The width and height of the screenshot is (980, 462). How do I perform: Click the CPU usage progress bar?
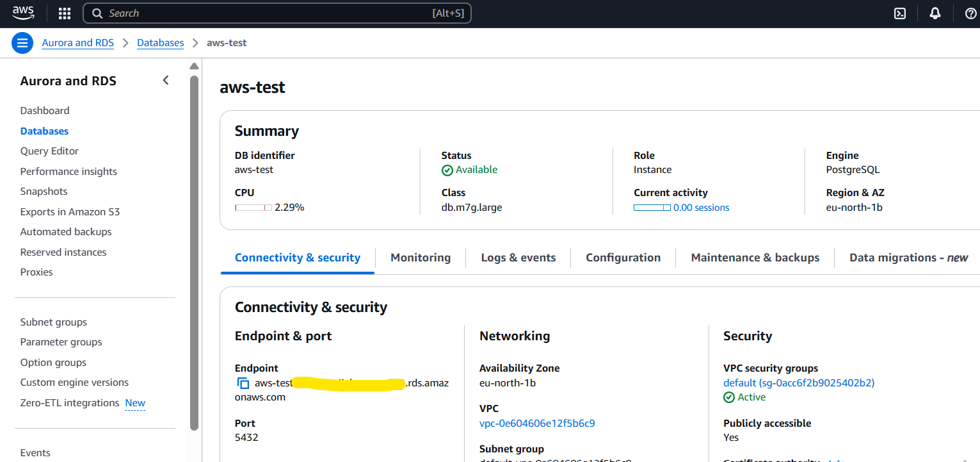[253, 208]
